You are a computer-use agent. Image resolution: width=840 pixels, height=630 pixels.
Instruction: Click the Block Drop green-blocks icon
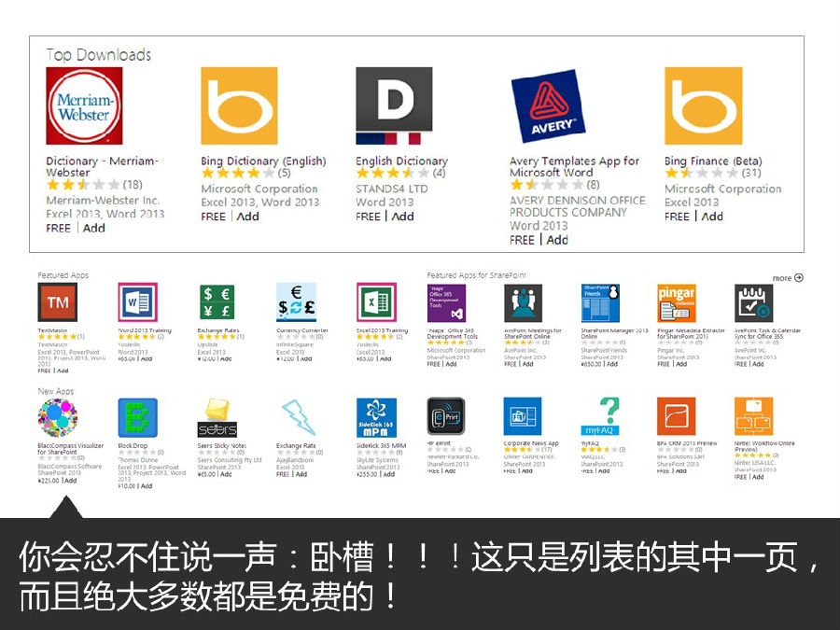[x=138, y=418]
